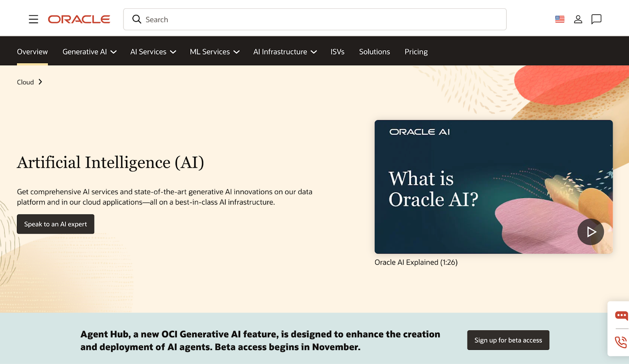Image resolution: width=629 pixels, height=364 pixels.
Task: Click the Oracle logo
Action: 79,19
